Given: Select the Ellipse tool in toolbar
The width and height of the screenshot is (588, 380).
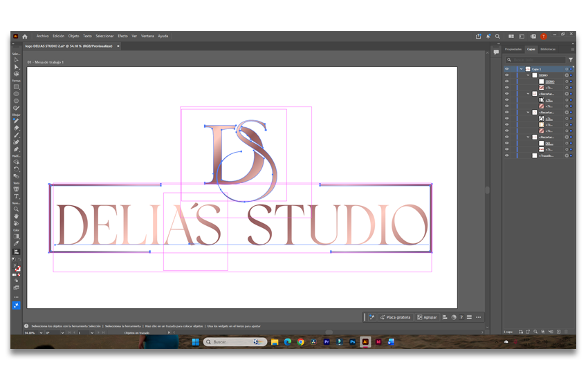Looking at the screenshot, I should 16,94.
